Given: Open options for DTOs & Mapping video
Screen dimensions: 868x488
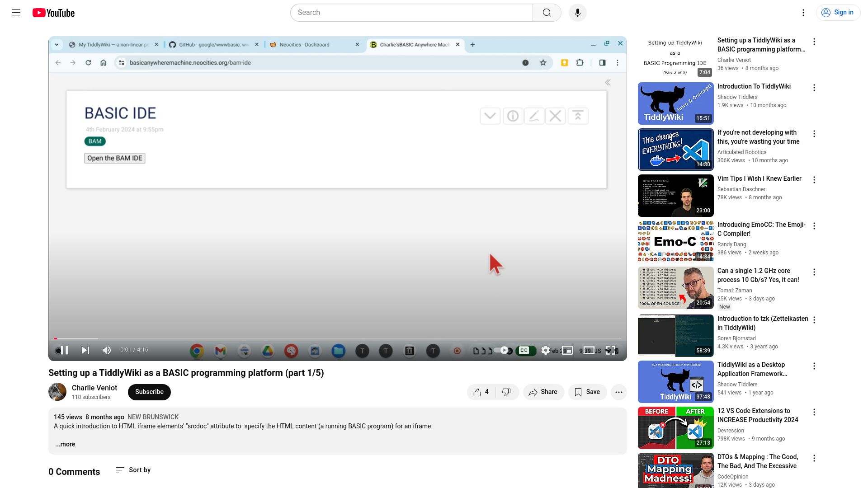Looking at the screenshot, I should 814,458.
